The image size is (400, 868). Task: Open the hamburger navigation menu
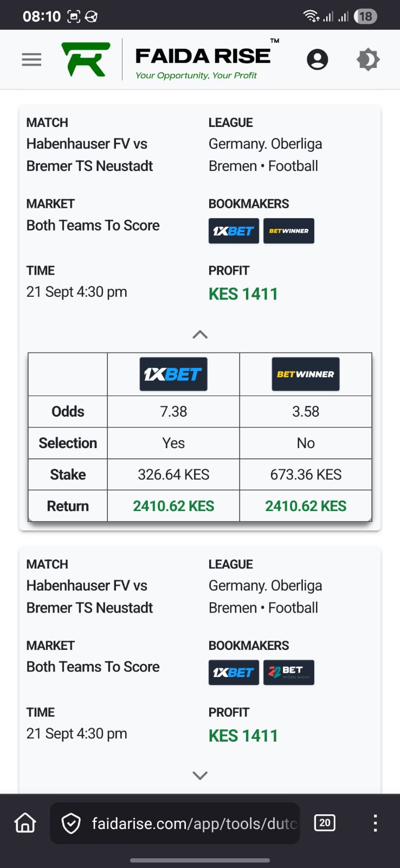coord(31,60)
